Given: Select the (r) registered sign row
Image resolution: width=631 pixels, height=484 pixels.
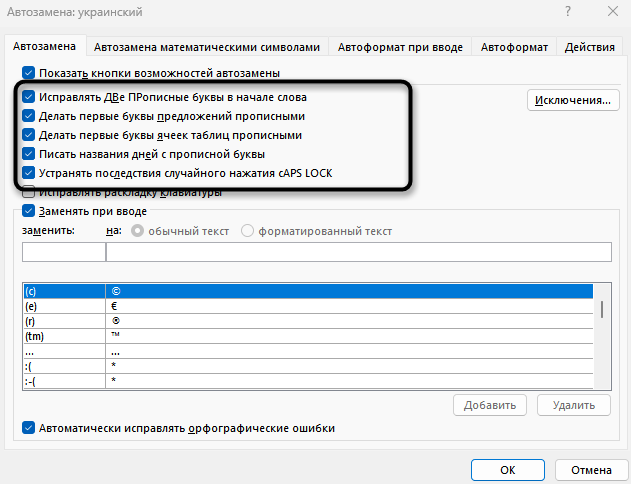Looking at the screenshot, I should 308,321.
